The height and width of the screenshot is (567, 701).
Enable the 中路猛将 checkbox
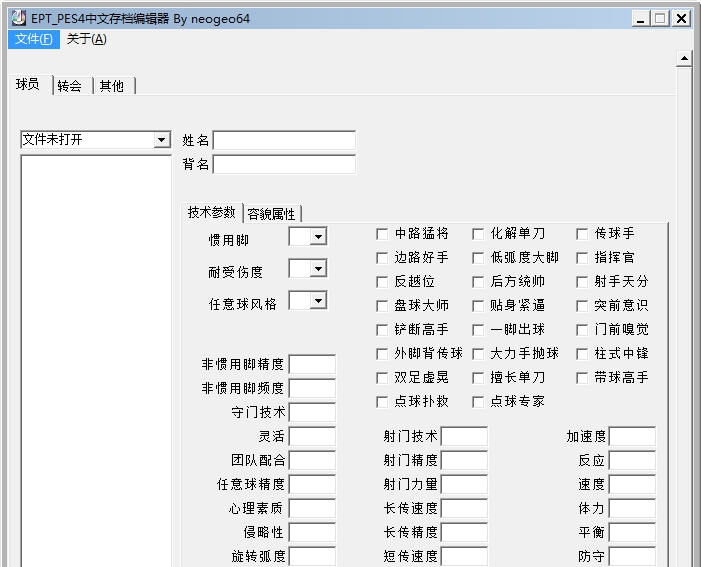coord(382,234)
